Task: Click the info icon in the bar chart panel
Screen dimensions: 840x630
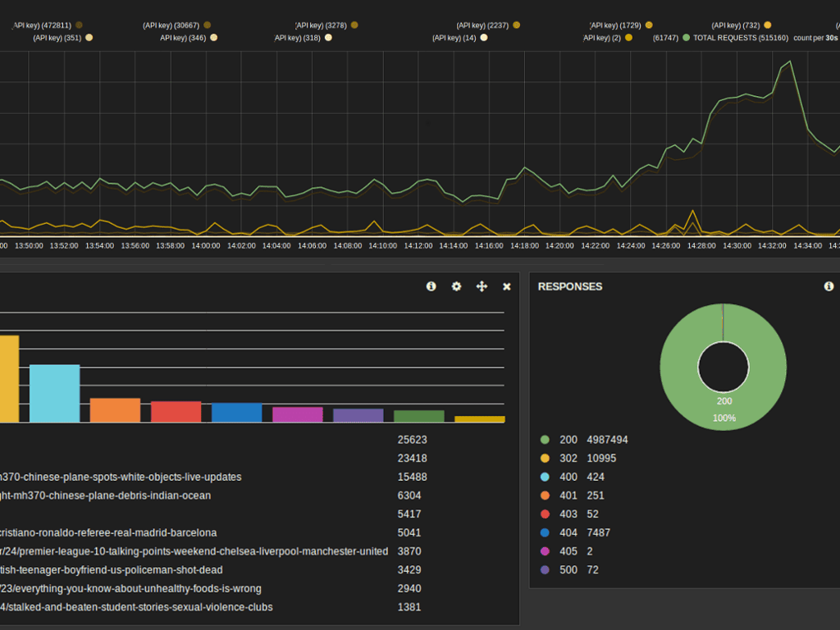Action: [x=431, y=286]
